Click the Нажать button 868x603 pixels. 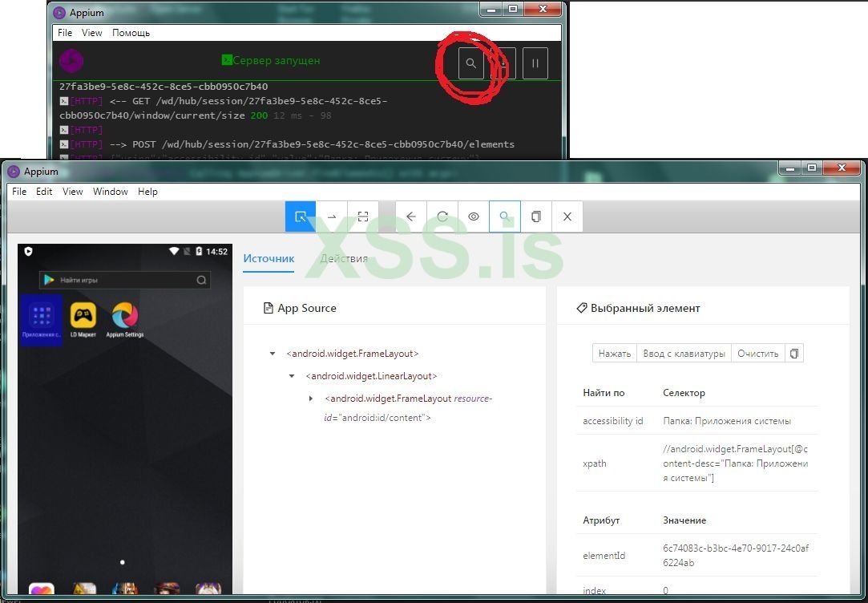coord(615,354)
